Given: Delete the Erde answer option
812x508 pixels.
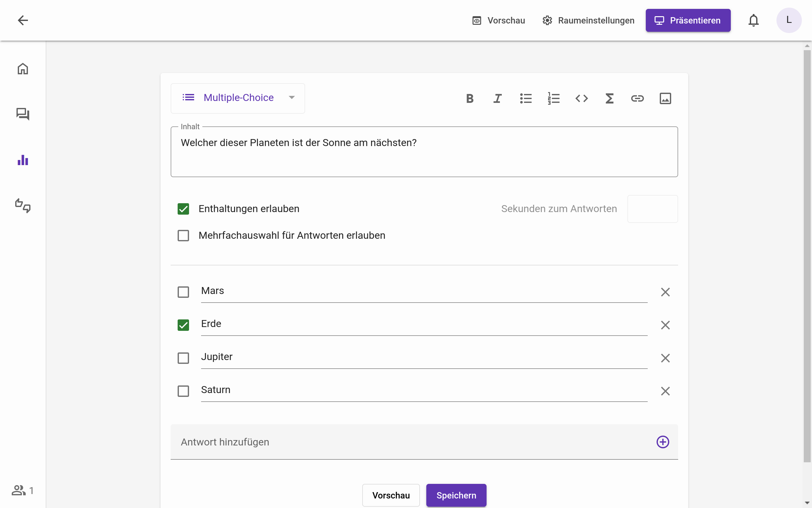Looking at the screenshot, I should pos(665,325).
